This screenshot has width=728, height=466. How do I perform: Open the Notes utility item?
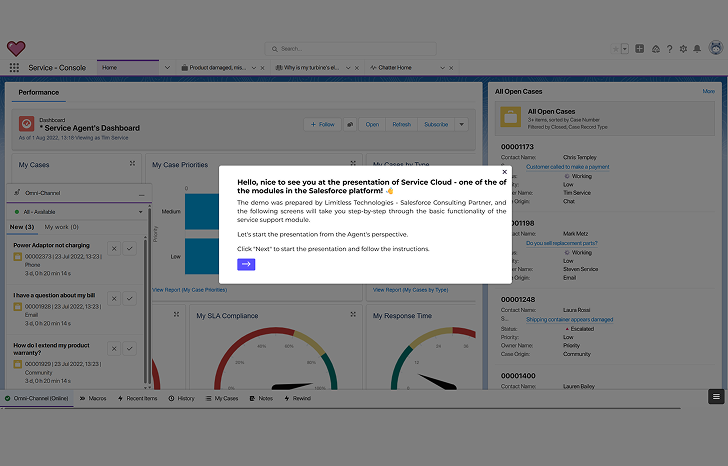coord(261,398)
